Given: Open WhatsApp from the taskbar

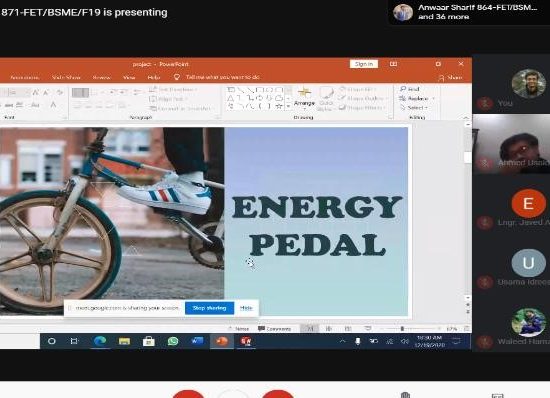Looking at the screenshot, I should point(173,341).
